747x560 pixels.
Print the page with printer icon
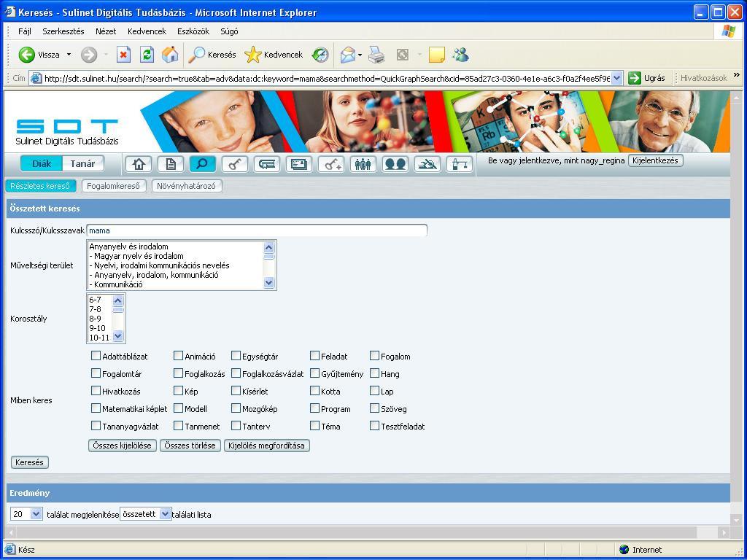coord(376,55)
